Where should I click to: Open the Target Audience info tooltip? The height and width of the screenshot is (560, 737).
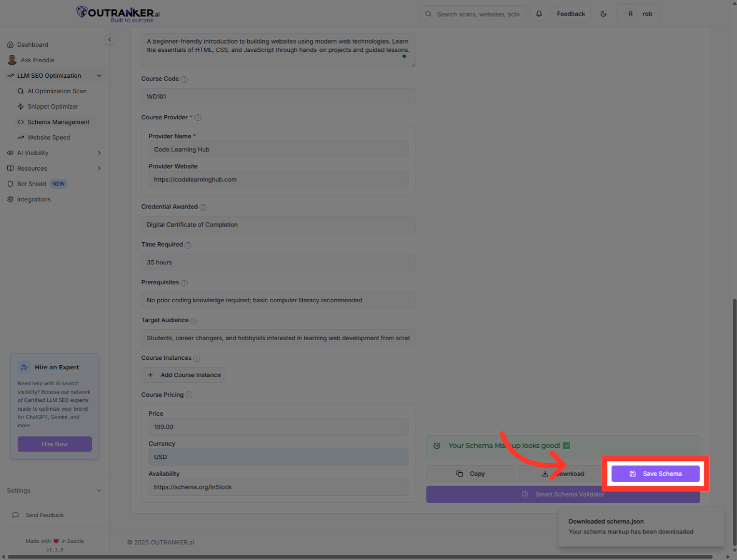click(x=193, y=320)
